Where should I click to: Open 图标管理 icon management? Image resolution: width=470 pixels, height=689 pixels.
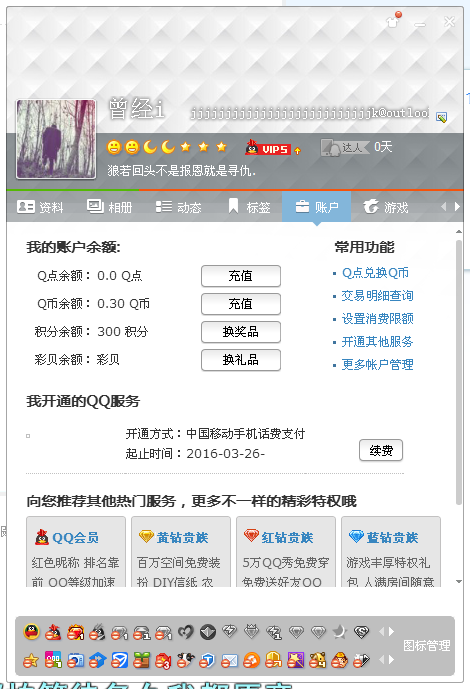coord(427,645)
